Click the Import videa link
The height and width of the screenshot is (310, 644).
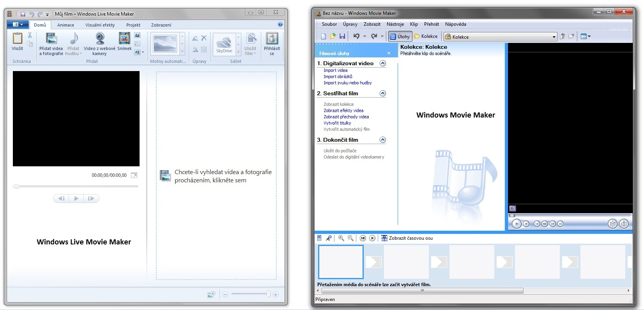(335, 70)
